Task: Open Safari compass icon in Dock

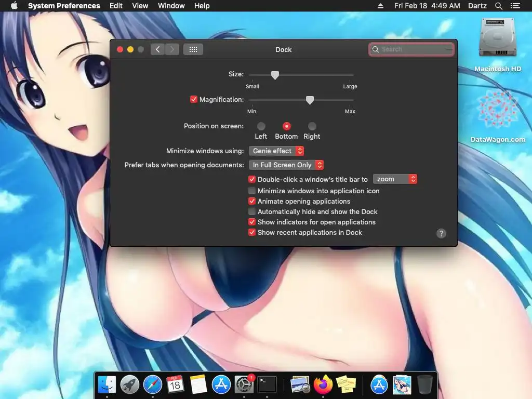Action: pyautogui.click(x=153, y=385)
